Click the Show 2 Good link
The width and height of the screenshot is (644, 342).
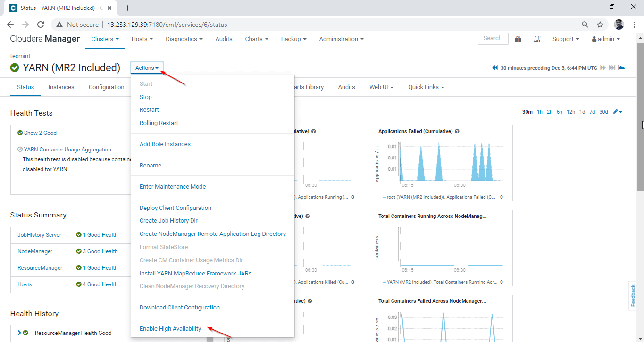(x=40, y=133)
